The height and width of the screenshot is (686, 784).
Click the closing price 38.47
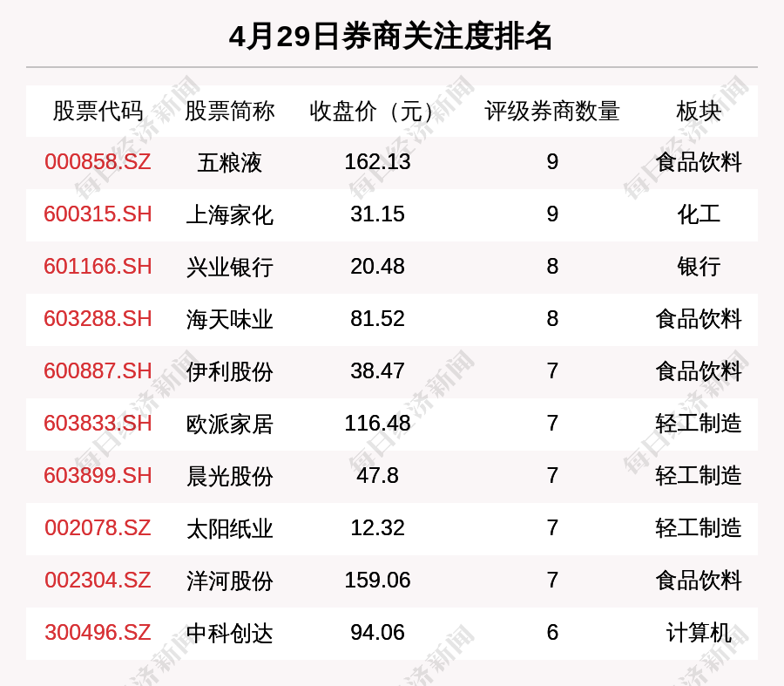tap(377, 370)
